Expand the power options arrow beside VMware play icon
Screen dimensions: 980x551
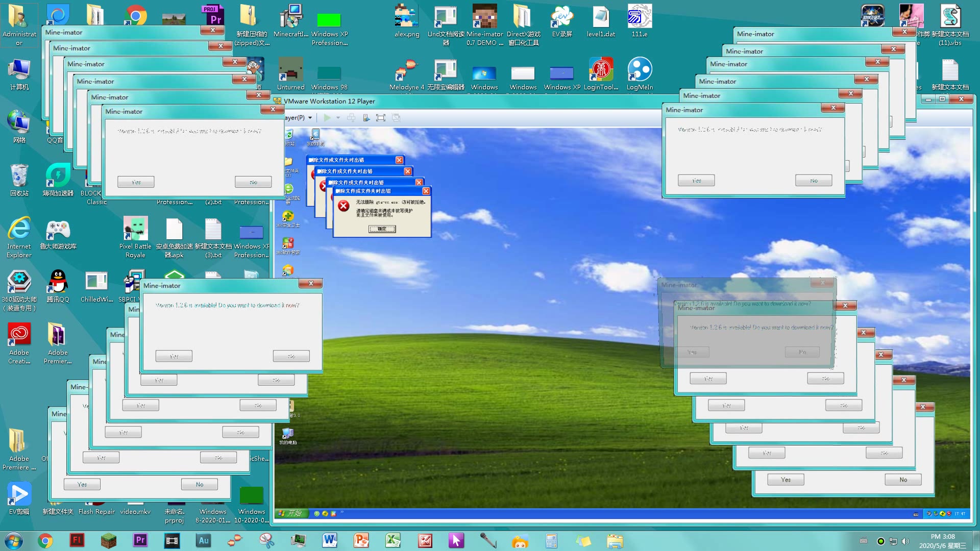coord(338,118)
